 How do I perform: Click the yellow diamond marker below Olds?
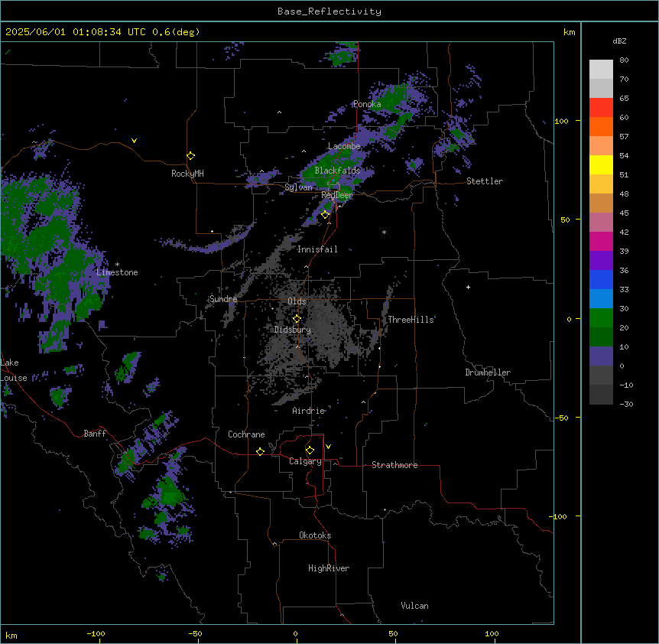[297, 319]
